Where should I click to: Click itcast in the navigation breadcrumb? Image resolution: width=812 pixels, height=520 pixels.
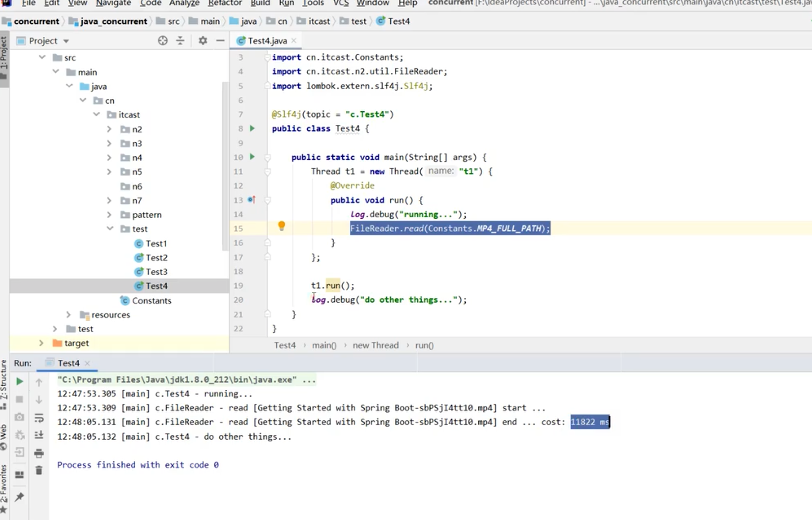pos(319,21)
